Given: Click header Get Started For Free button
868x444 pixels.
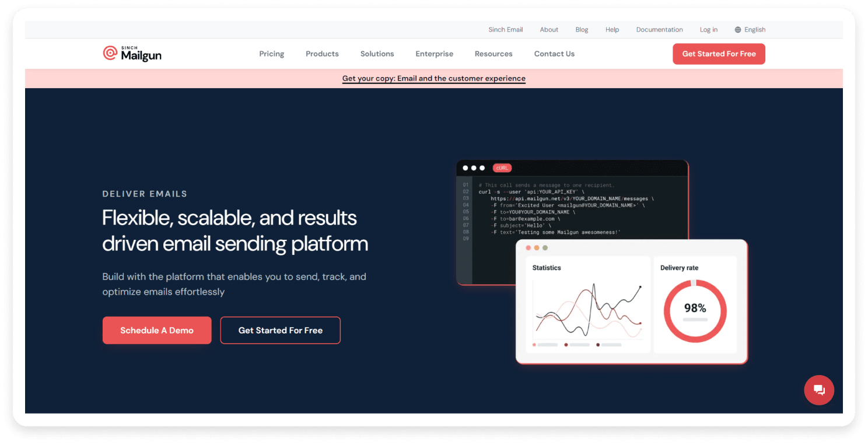Looking at the screenshot, I should coord(719,54).
